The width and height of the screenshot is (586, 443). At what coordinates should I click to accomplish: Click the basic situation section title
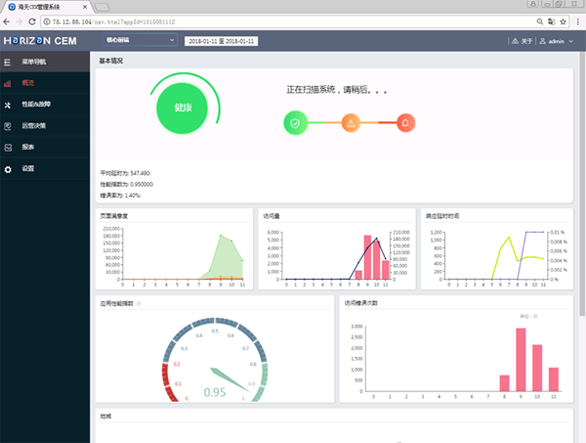coord(111,61)
